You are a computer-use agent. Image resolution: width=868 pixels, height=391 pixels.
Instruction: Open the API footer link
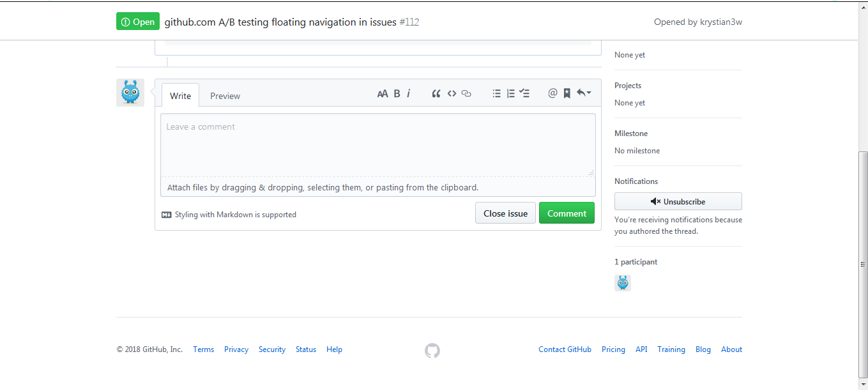641,349
